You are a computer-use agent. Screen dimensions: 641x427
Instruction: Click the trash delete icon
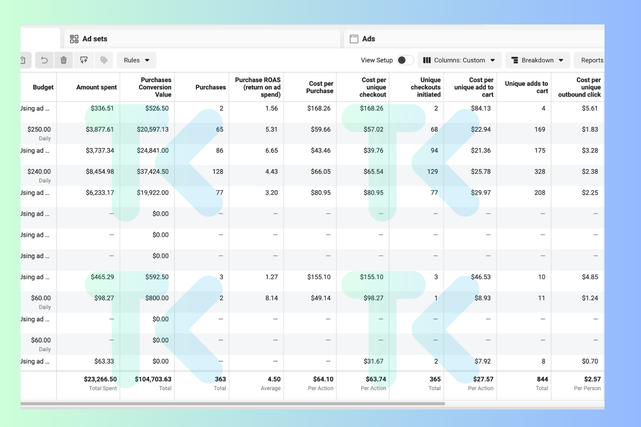(64, 60)
